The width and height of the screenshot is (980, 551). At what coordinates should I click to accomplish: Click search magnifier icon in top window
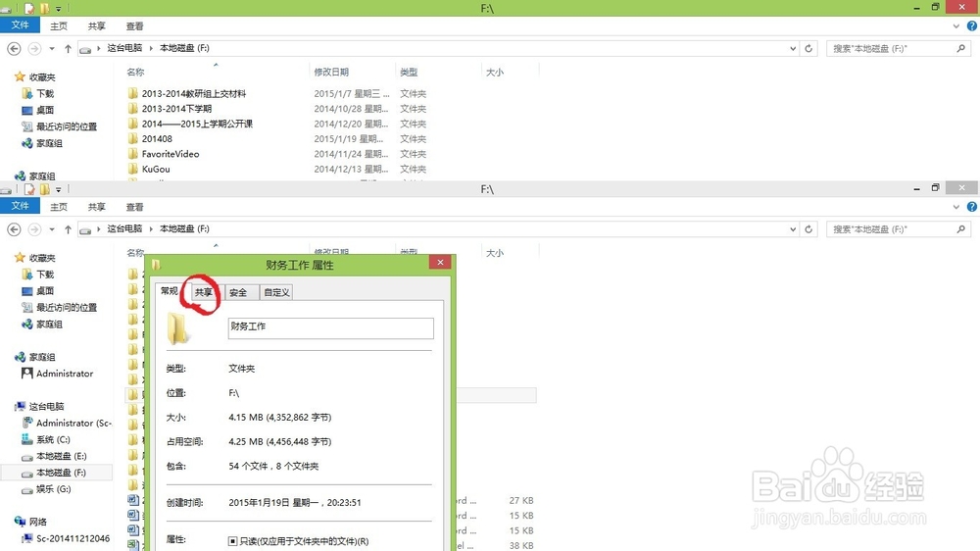tap(960, 48)
